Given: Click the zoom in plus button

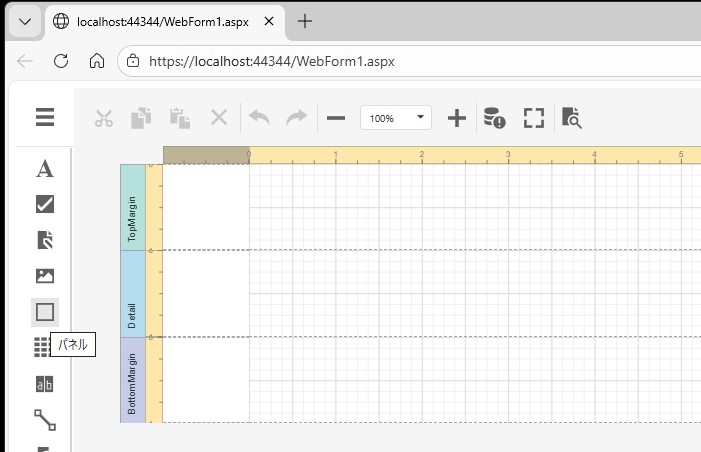Looking at the screenshot, I should point(456,118).
